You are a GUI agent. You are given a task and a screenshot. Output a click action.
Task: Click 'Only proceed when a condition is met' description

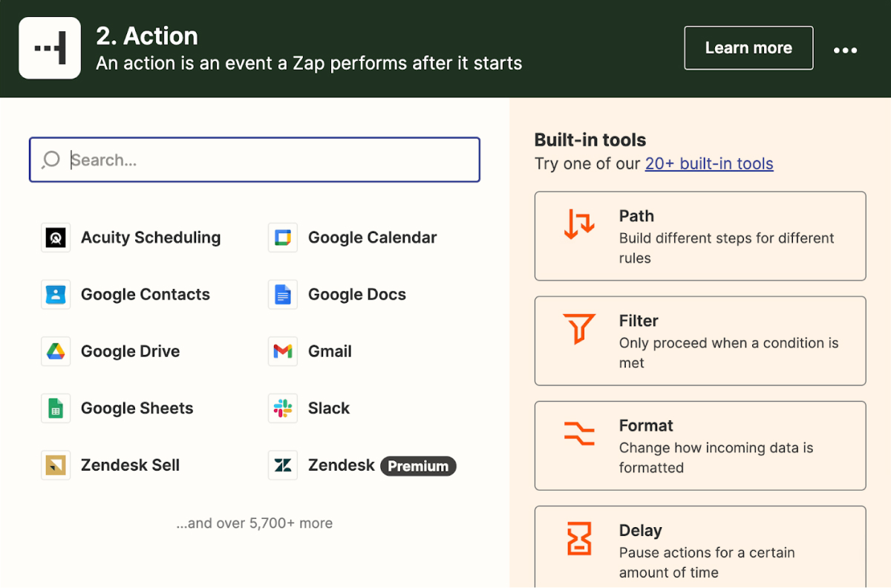tap(729, 353)
